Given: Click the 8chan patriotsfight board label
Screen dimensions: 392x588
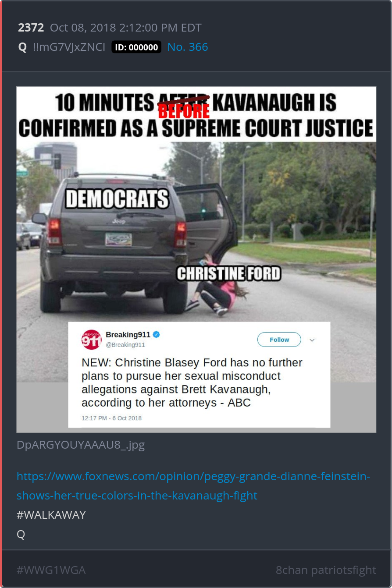Looking at the screenshot, I should [x=326, y=570].
